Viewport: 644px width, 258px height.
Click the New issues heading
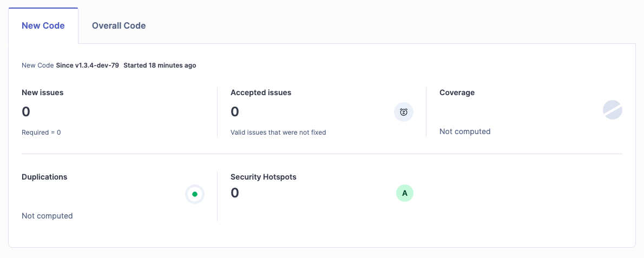click(x=43, y=92)
